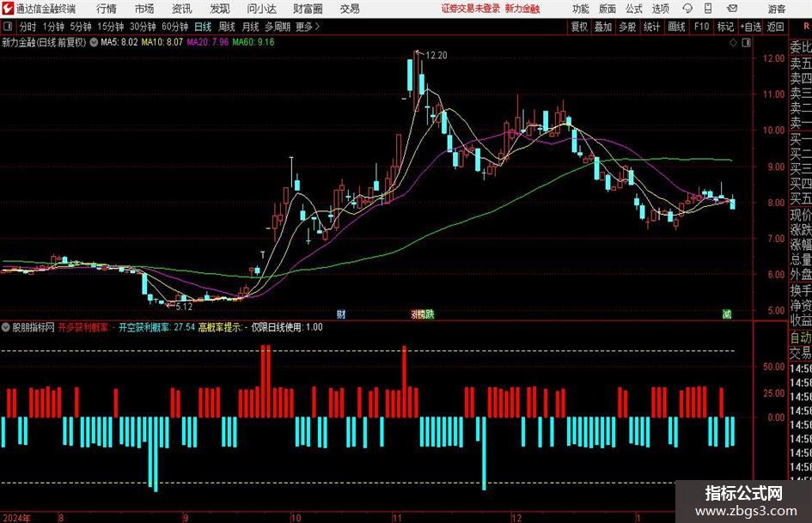The image size is (812, 523).
Task: Add stock via +自选 button
Action: pyautogui.click(x=751, y=27)
